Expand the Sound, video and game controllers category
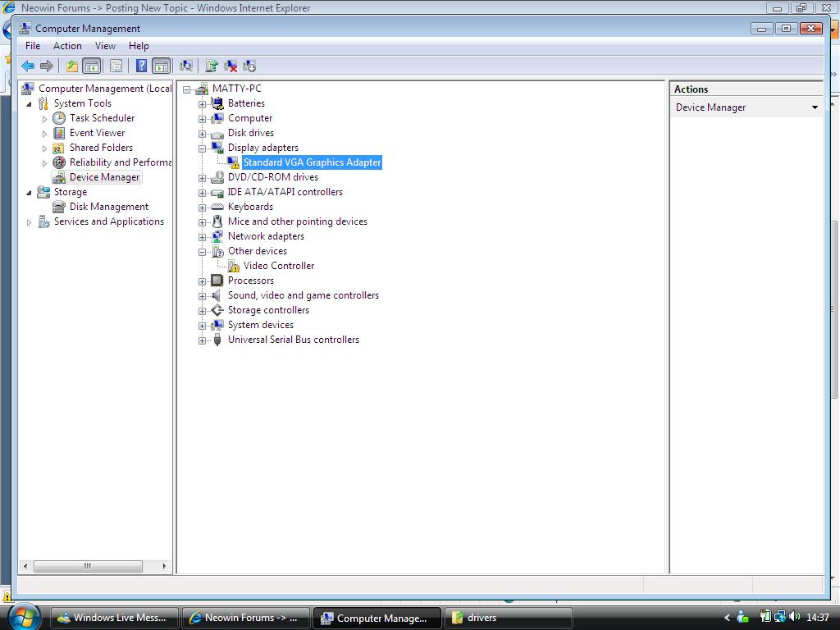 (x=202, y=295)
